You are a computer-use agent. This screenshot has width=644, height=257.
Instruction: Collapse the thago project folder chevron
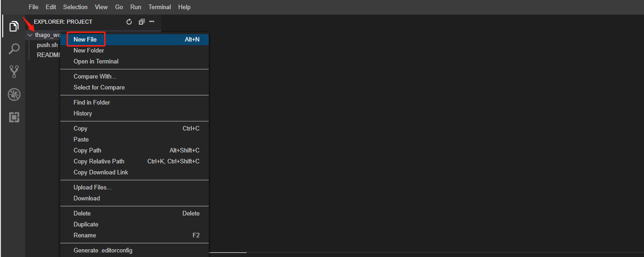[30, 35]
